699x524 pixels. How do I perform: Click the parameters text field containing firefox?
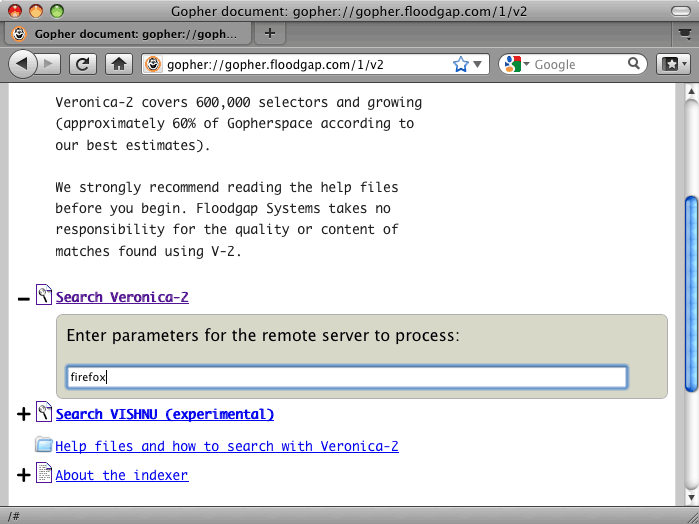(x=346, y=377)
